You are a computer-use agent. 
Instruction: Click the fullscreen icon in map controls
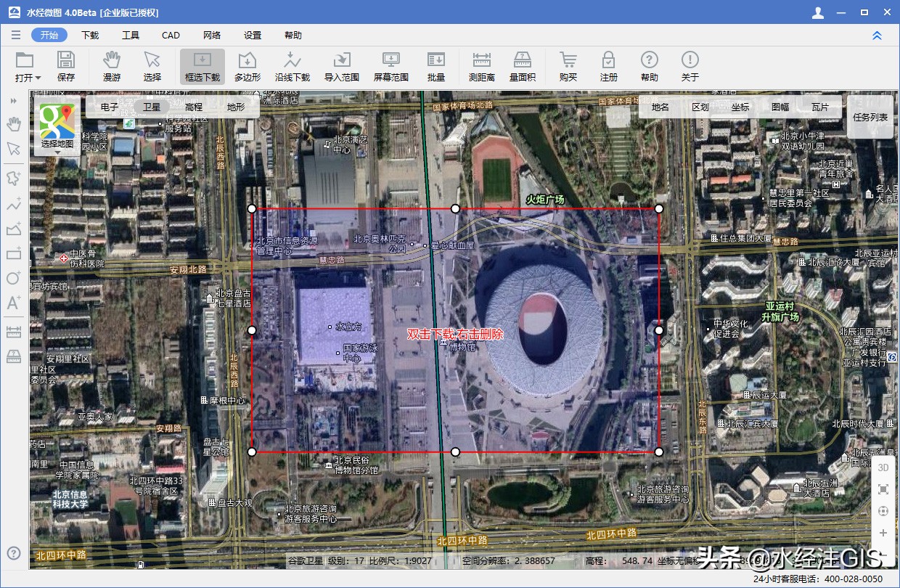(x=883, y=489)
